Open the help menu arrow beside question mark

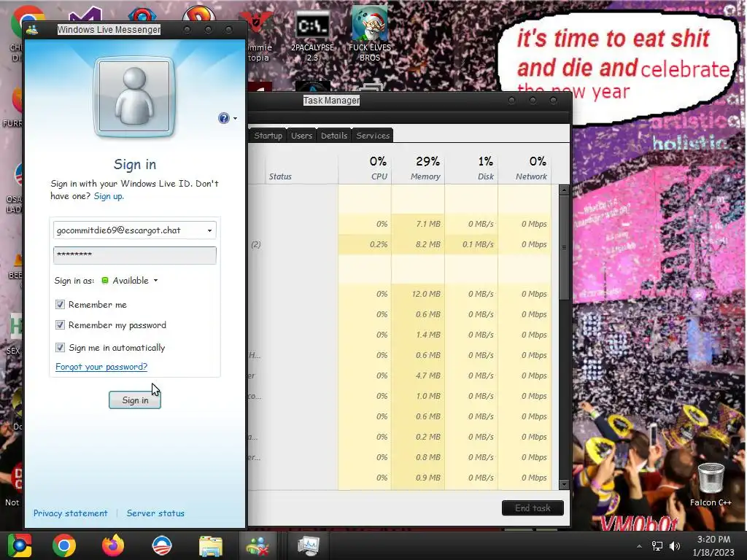click(235, 119)
